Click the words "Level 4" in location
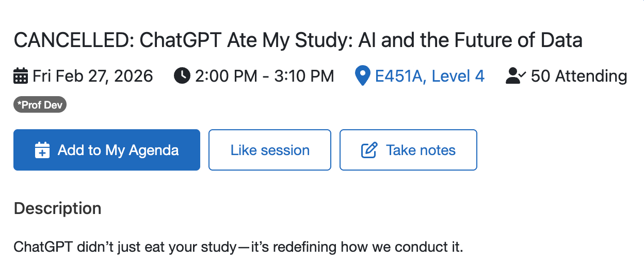 click(x=458, y=77)
